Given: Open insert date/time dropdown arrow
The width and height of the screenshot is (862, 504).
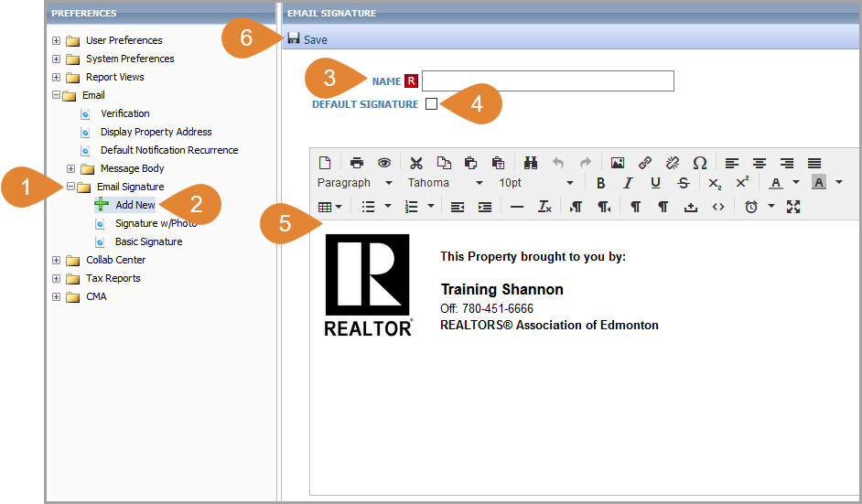Looking at the screenshot, I should coord(770,206).
